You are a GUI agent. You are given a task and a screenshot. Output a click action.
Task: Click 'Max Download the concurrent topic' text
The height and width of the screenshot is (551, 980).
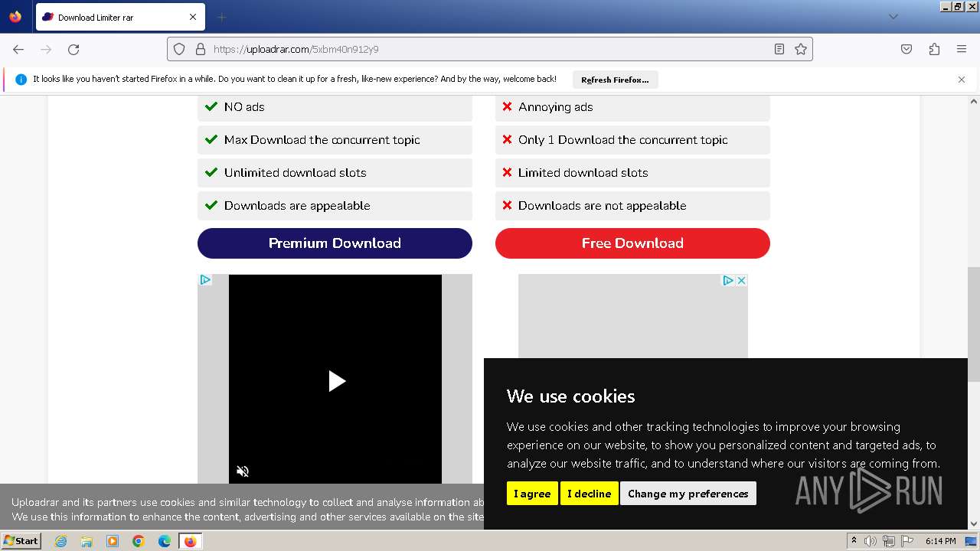322,140
